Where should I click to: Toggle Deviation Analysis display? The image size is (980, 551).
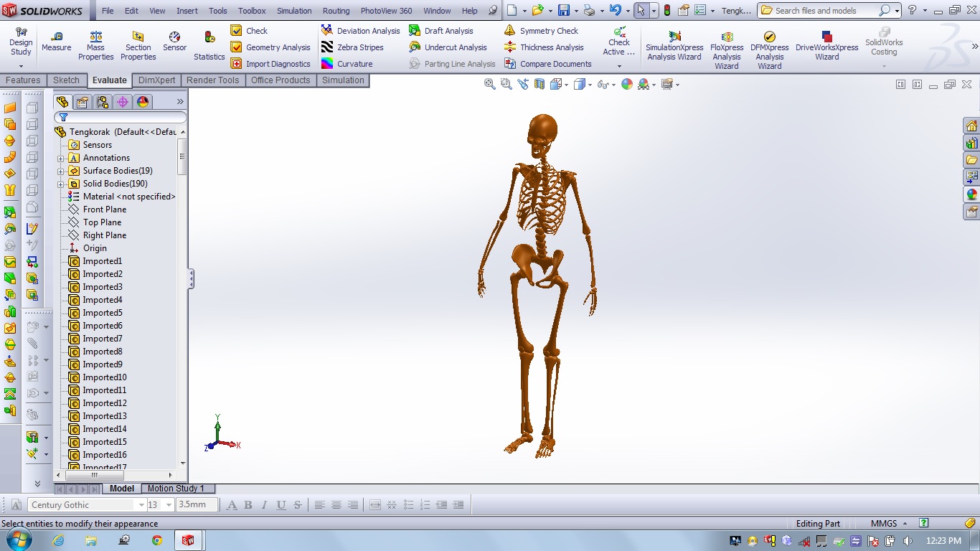coord(359,31)
